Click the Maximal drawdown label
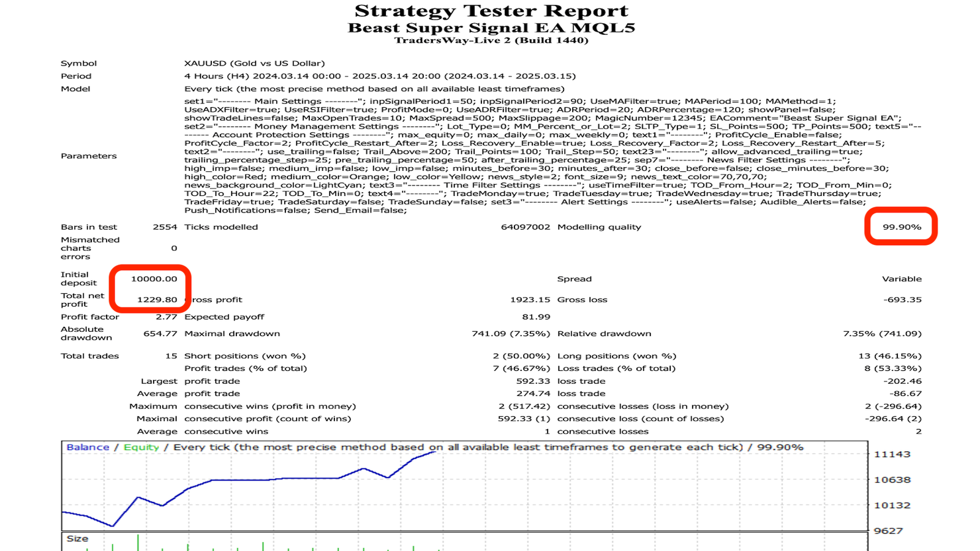The height and width of the screenshot is (551, 980). [x=232, y=334]
